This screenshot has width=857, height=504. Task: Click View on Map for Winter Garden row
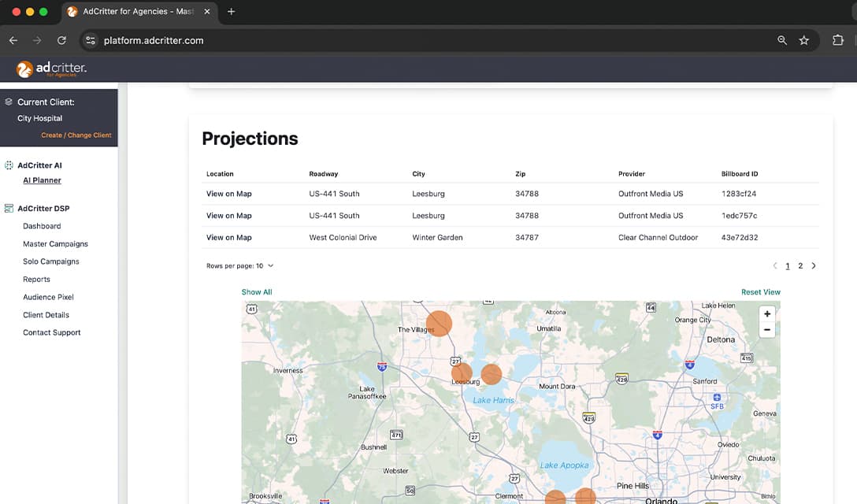tap(228, 238)
